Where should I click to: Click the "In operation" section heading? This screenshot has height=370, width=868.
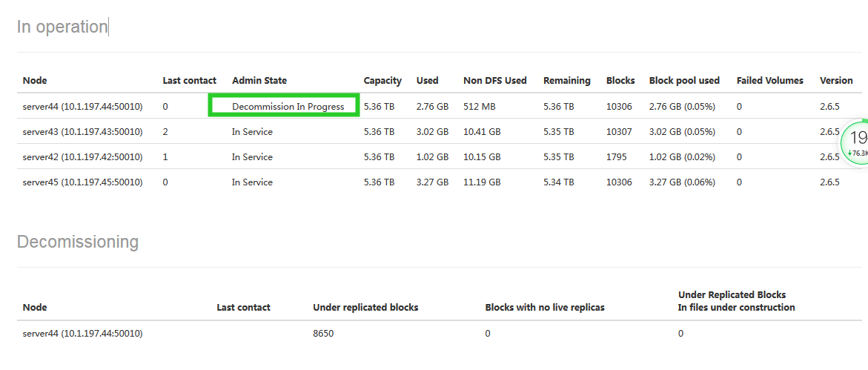[62, 27]
